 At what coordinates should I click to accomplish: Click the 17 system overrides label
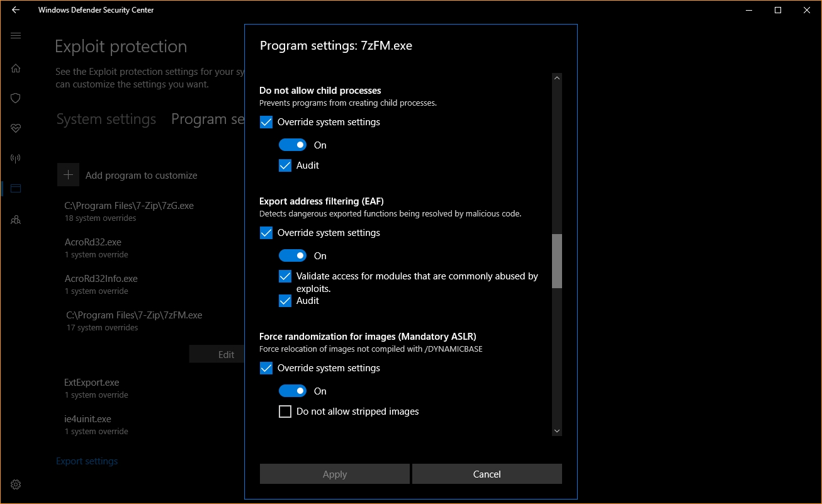(102, 328)
